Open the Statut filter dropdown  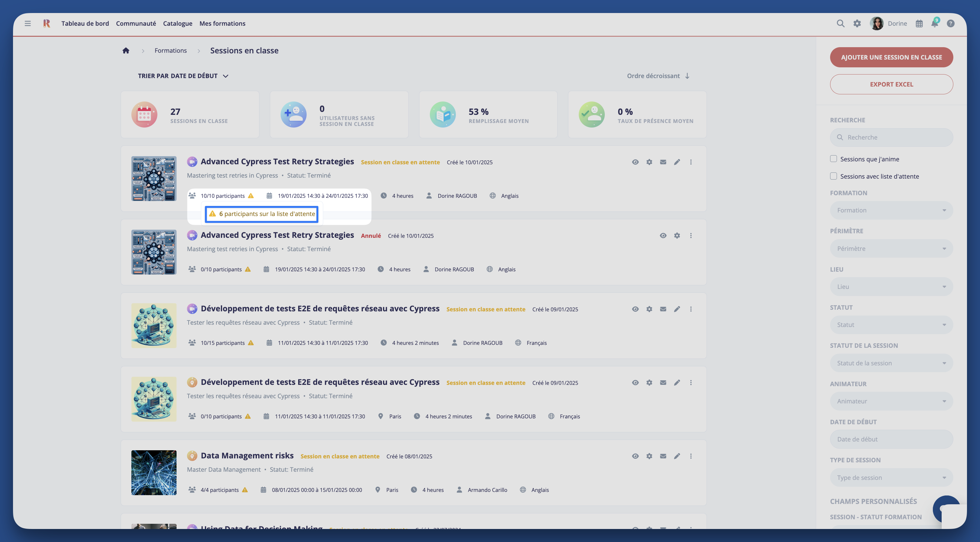pos(891,325)
